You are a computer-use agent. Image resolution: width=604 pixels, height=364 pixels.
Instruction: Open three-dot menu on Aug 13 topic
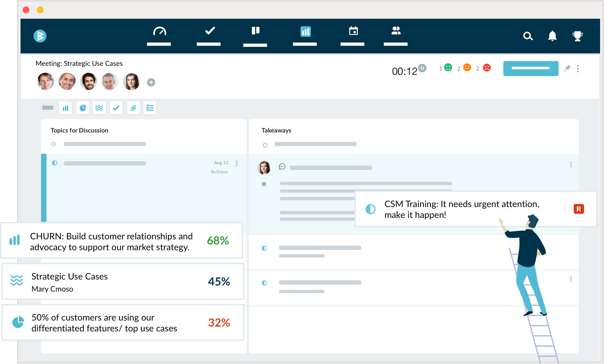(x=237, y=163)
